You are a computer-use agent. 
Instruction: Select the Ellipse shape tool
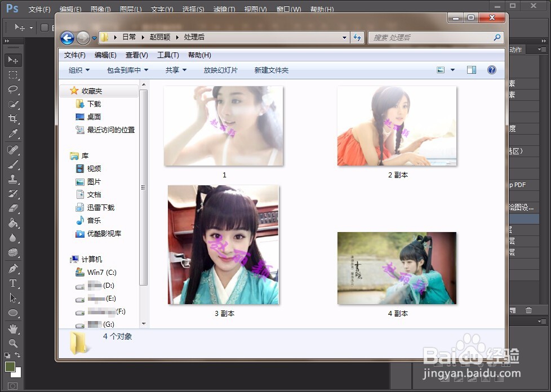pyautogui.click(x=13, y=313)
